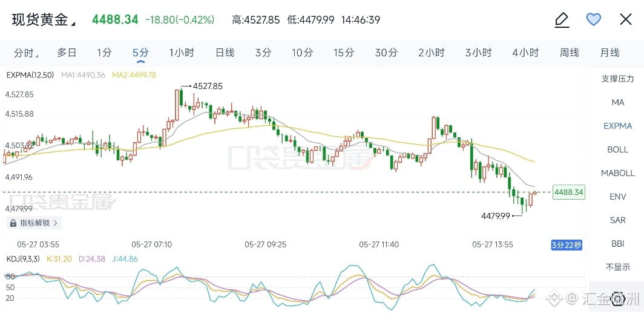Viewport: 644px width, 314px height.
Task: Enable the SAR indicator
Action: [618, 220]
